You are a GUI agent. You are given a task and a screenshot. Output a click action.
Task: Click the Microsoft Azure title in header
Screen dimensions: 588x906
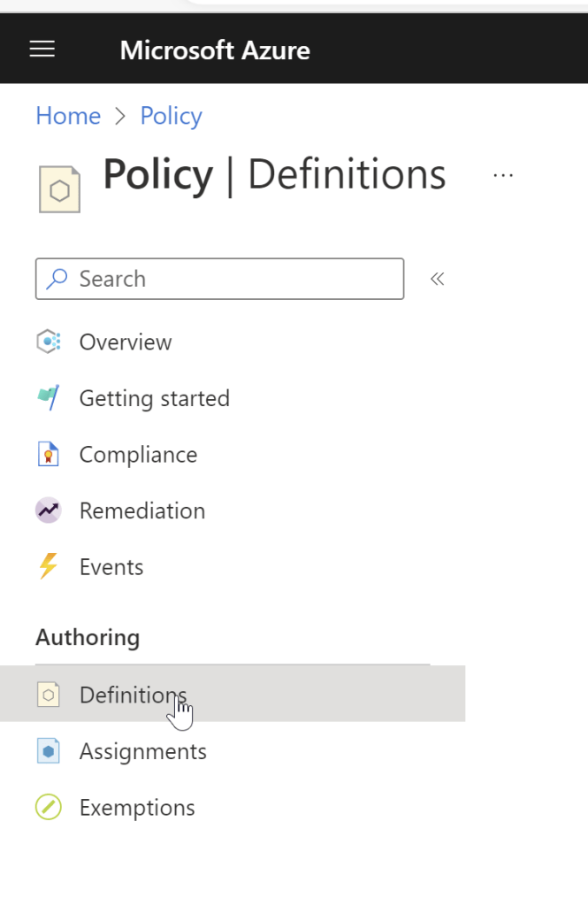[x=215, y=50]
